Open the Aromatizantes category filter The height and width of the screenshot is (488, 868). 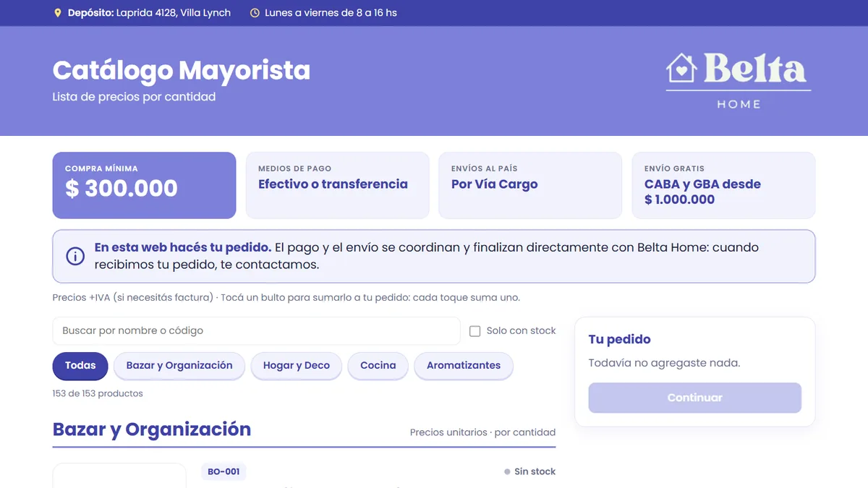coord(464,366)
